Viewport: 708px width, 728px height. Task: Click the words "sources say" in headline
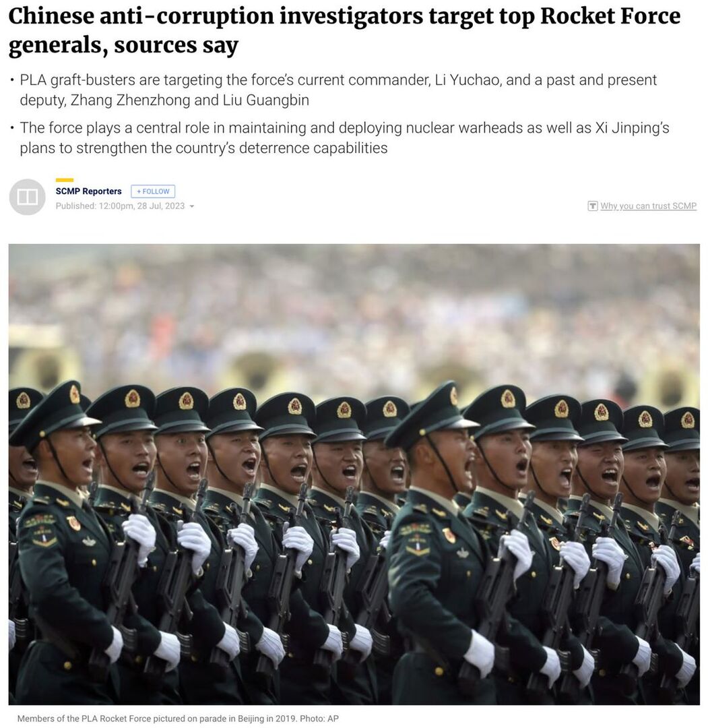pyautogui.click(x=176, y=46)
